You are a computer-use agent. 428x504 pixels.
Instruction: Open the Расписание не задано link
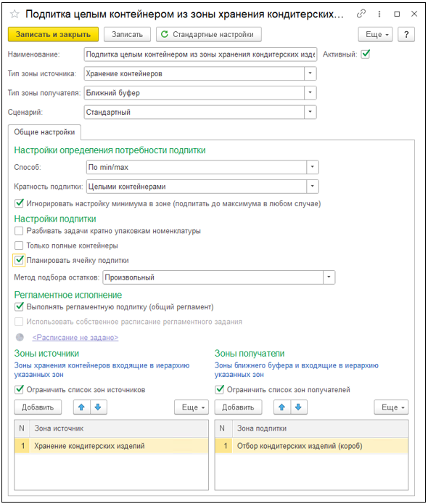(75, 338)
